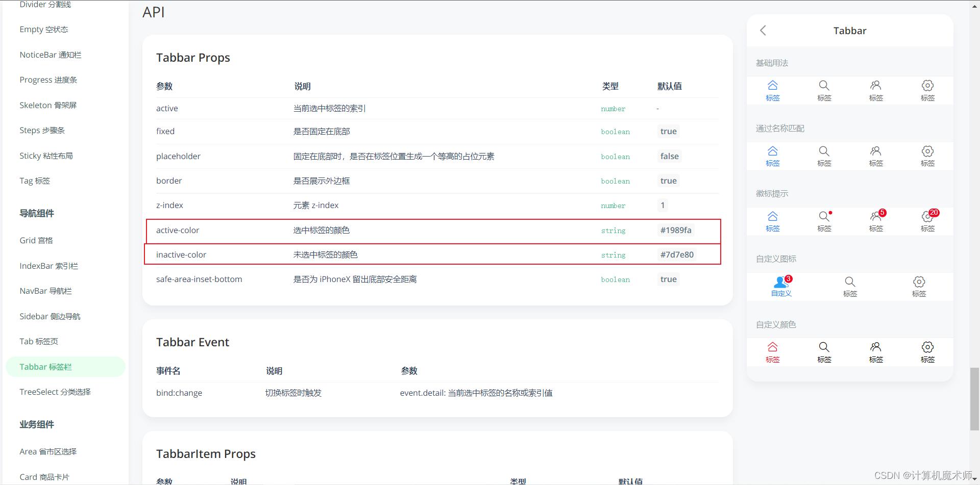Open the Grid 宫格 component page

[x=36, y=240]
